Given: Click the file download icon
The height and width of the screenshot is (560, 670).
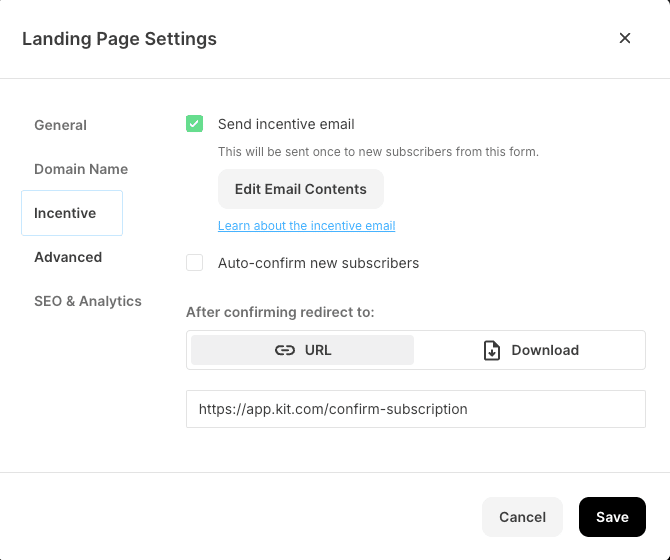Looking at the screenshot, I should click(492, 350).
